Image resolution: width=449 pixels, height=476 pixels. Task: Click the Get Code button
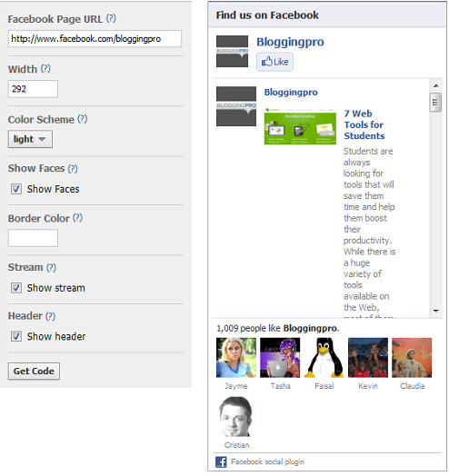34,371
